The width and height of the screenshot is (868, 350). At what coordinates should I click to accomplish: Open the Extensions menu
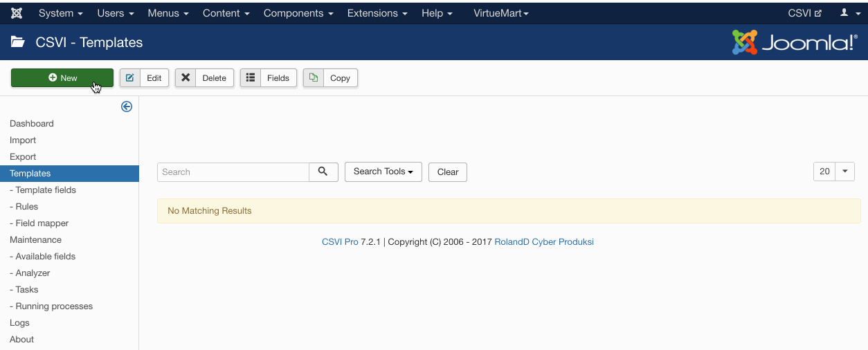tap(377, 13)
